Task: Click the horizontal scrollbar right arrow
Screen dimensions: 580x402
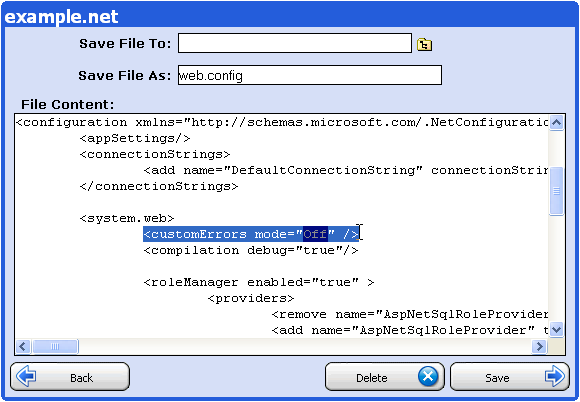Action: pos(539,347)
